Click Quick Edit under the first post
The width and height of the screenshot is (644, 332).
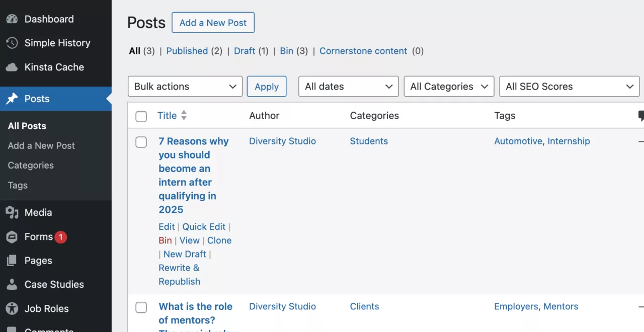[204, 227]
